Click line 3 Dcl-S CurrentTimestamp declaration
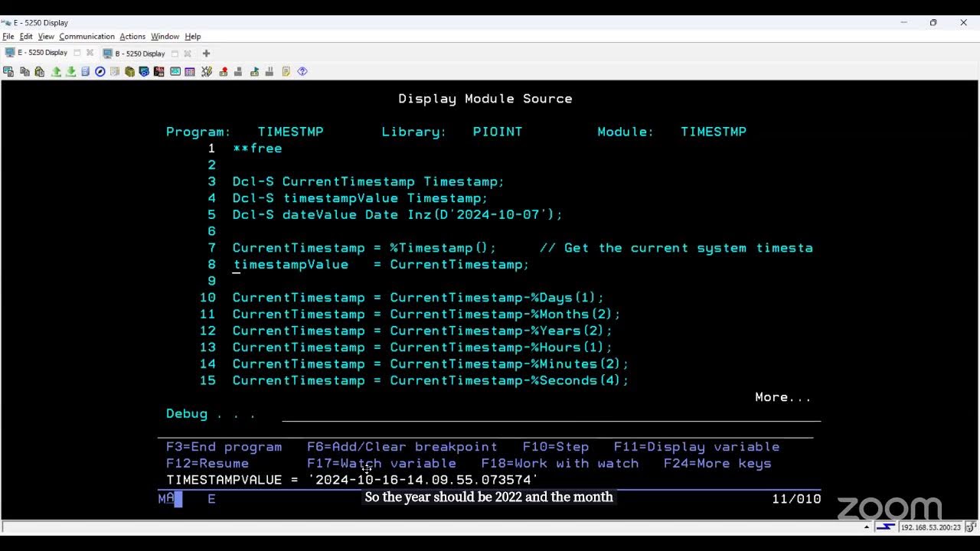The image size is (980, 551). click(368, 182)
